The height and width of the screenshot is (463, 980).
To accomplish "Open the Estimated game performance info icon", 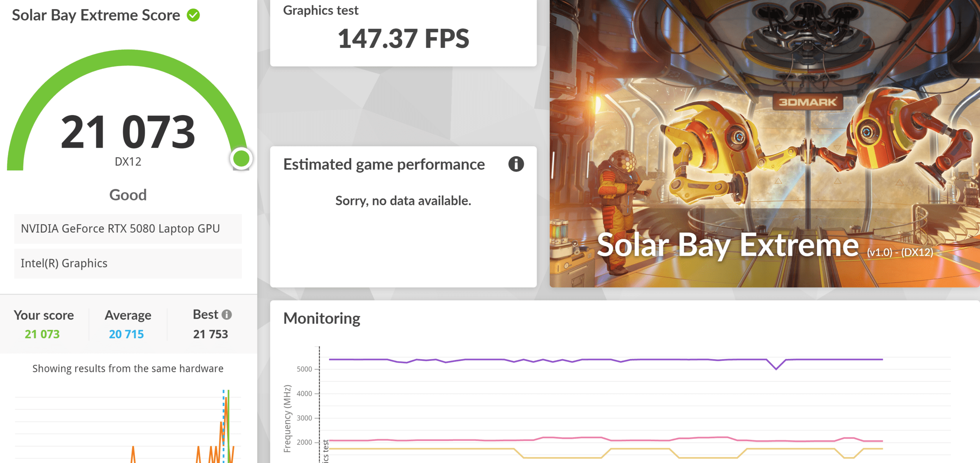I will click(x=516, y=164).
